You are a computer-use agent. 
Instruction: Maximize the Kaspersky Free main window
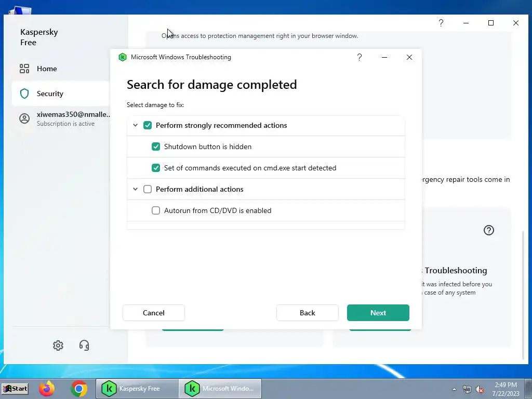pos(491,23)
